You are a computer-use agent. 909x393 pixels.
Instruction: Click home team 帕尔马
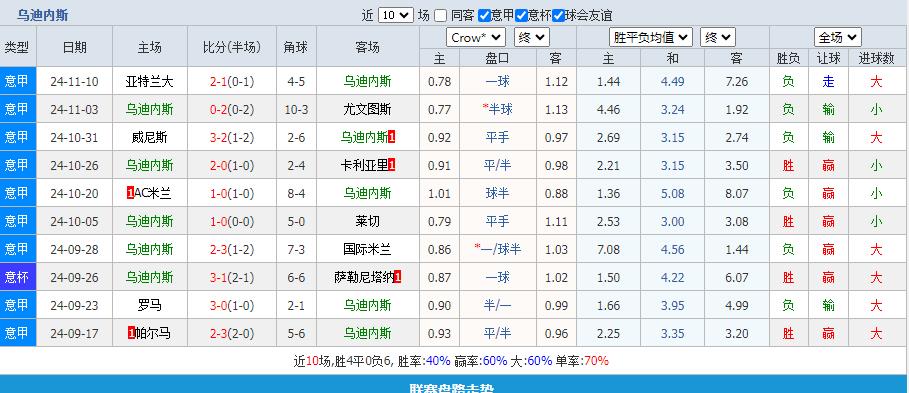(153, 333)
